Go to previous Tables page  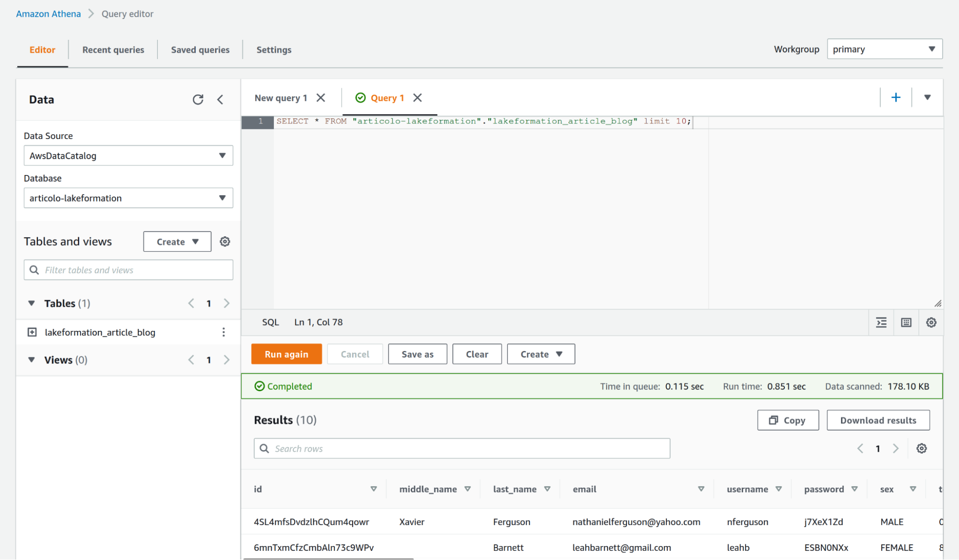[191, 303]
